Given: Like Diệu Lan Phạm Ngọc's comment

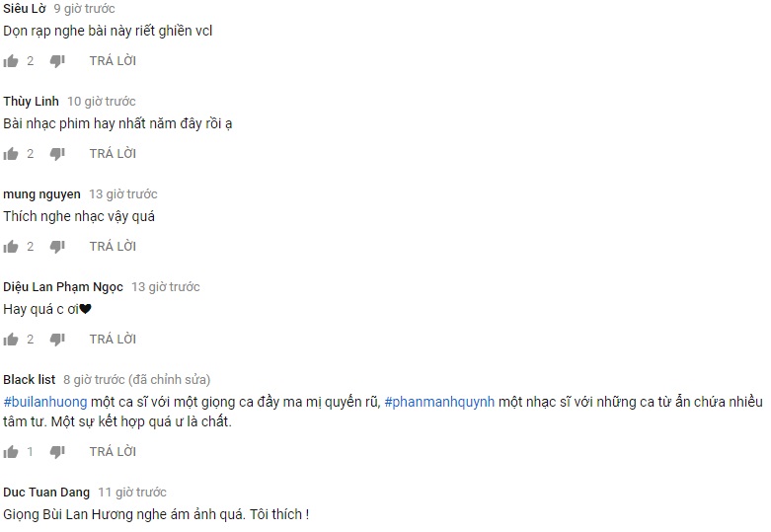Looking at the screenshot, I should click(10, 340).
